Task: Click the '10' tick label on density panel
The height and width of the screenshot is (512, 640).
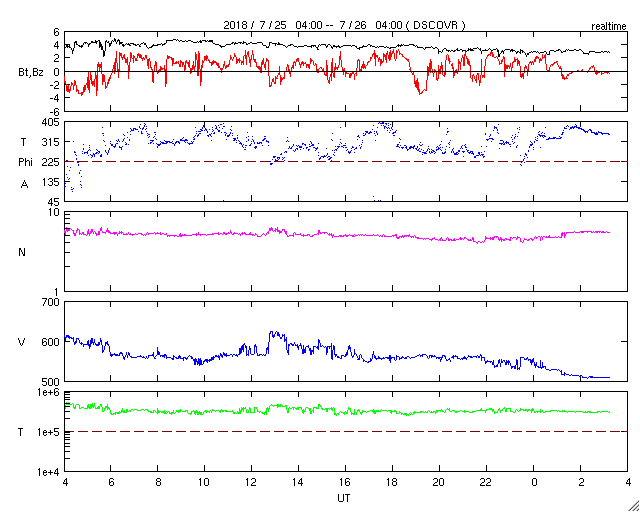Action: [55, 212]
